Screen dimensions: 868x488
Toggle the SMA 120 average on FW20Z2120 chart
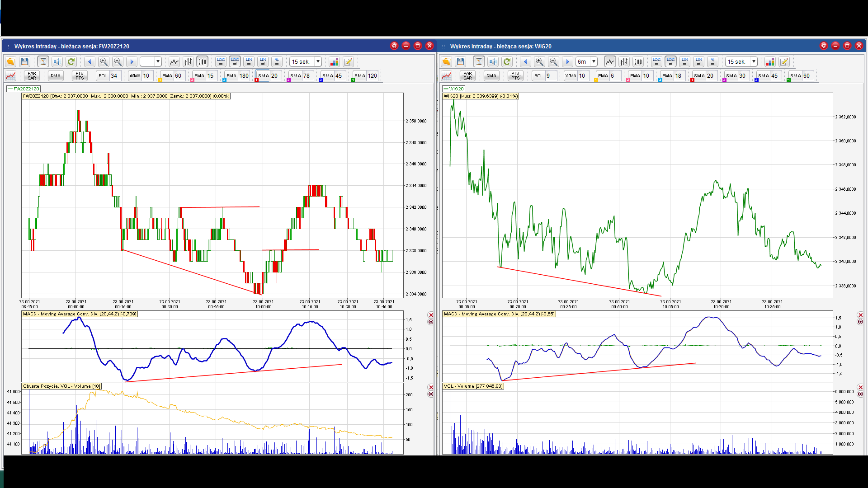pos(360,76)
